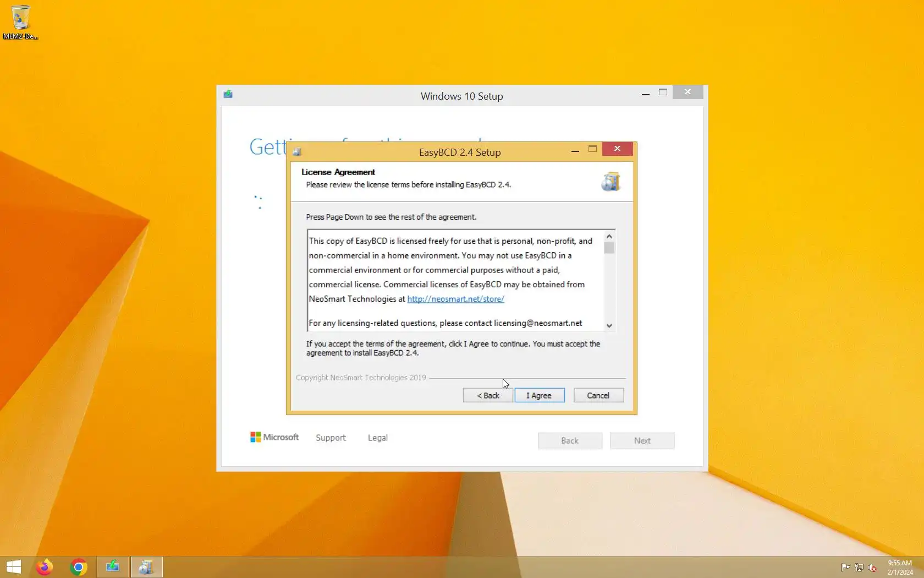Click the license scrollbar up arrow
Image resolution: width=924 pixels, height=578 pixels.
coord(609,236)
